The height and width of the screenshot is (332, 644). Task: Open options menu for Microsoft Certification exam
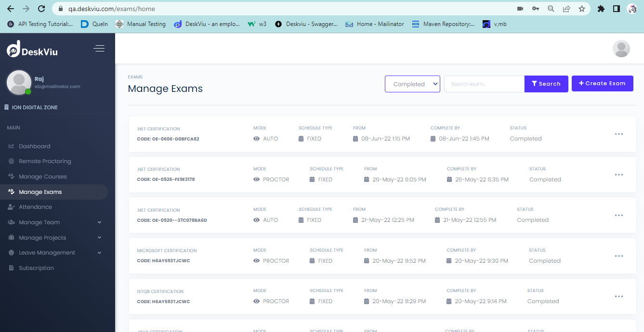[619, 256]
